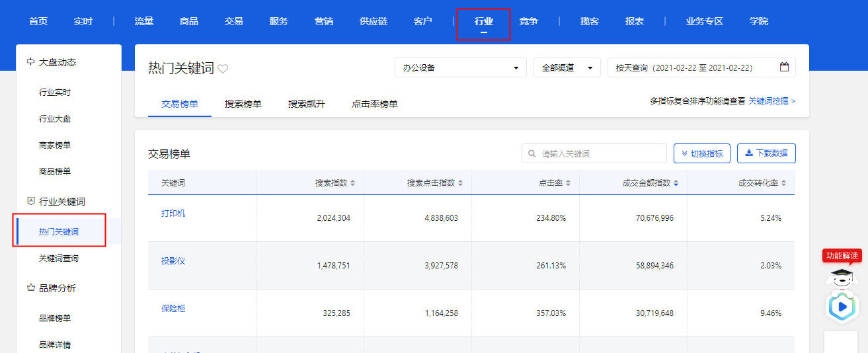The height and width of the screenshot is (353, 868).
Task: Open 客户 in top navigation
Action: [423, 21]
